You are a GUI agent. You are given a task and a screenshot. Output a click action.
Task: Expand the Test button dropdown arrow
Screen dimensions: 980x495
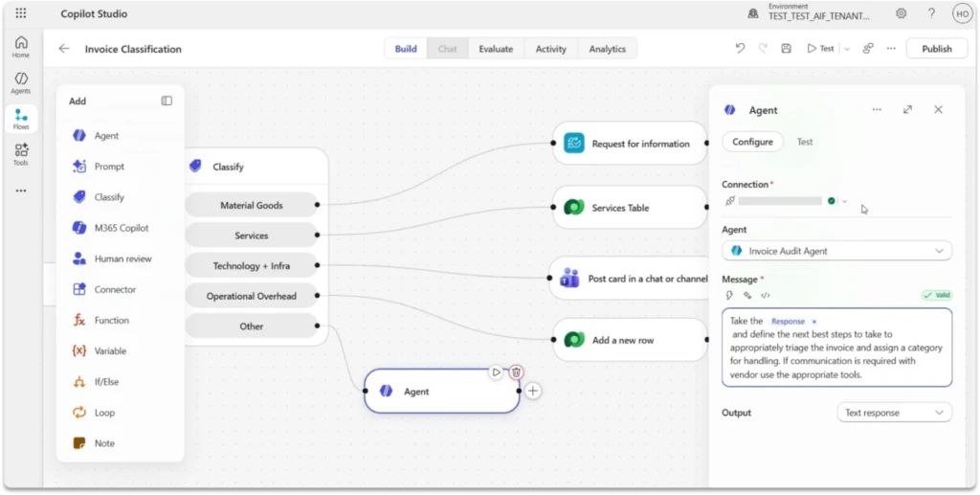coord(848,49)
